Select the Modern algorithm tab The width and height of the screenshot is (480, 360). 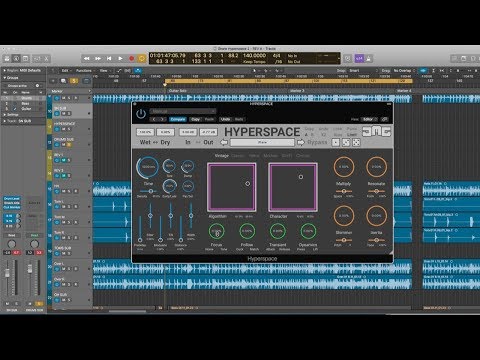click(x=270, y=156)
